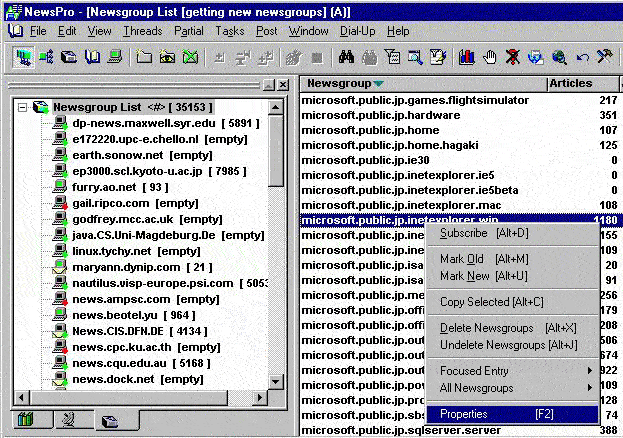Screen dimensions: 623x438
Task: Toggle sort arrow on Newsgroup column header
Action: (x=379, y=83)
